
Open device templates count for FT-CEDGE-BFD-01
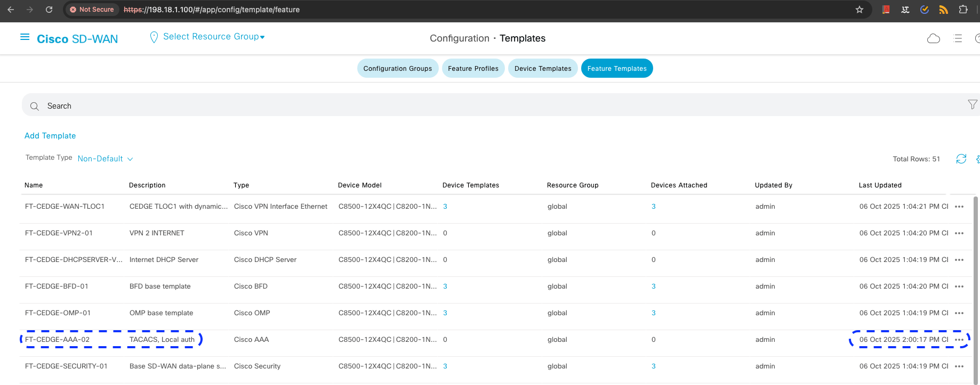click(x=445, y=286)
